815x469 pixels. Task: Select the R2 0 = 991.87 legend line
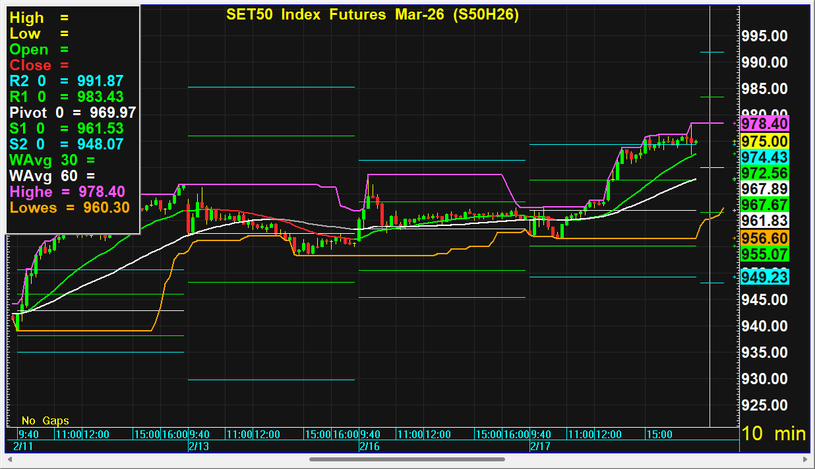pyautogui.click(x=67, y=80)
